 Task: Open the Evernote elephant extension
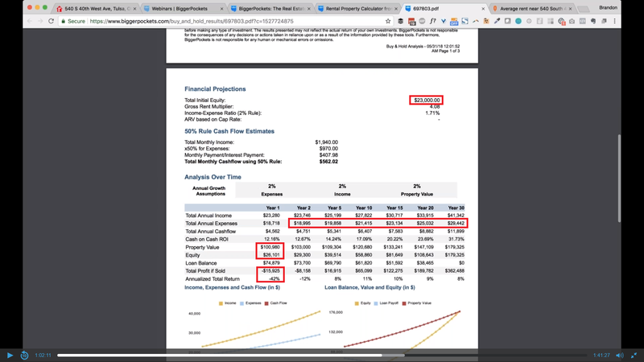593,21
